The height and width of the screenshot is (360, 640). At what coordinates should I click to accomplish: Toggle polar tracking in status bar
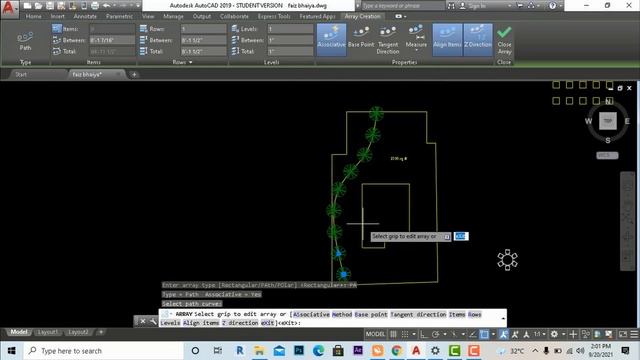pos(436,334)
